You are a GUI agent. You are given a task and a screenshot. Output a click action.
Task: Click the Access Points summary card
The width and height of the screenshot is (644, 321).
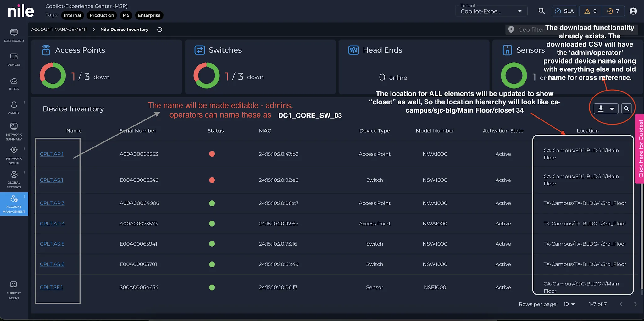[107, 67]
